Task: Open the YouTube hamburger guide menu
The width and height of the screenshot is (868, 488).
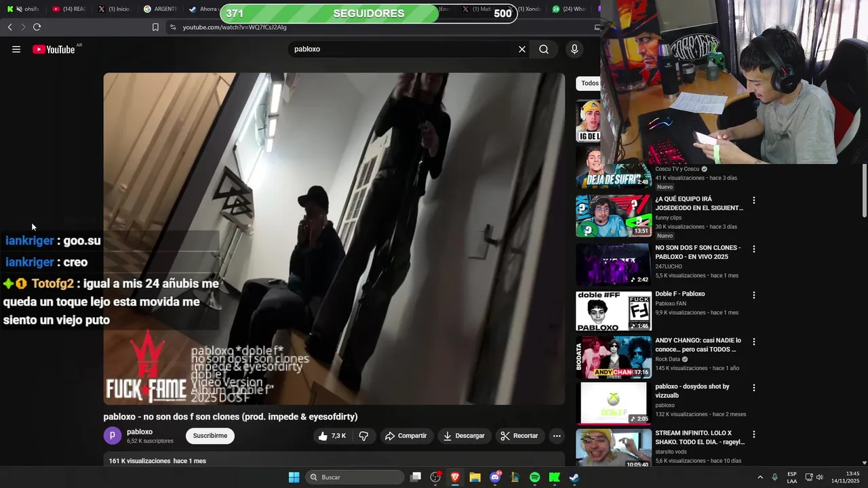Action: (16, 49)
